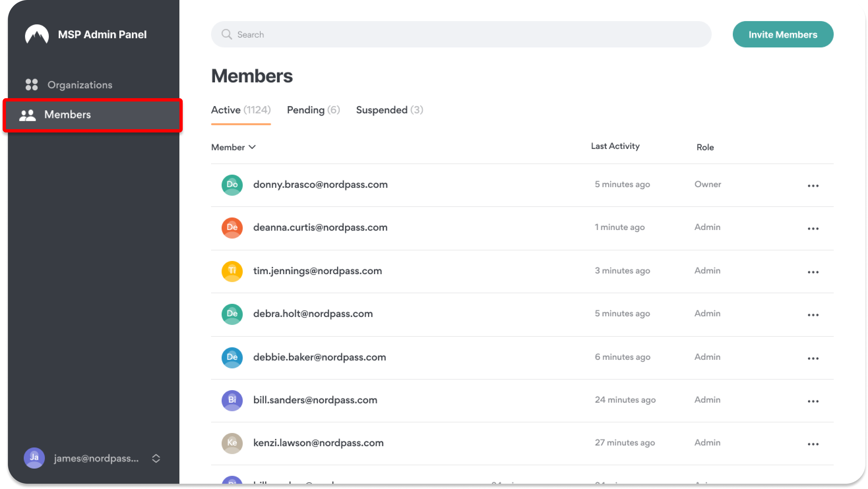Click the james account avatar
This screenshot has width=868, height=489.
pos(34,458)
